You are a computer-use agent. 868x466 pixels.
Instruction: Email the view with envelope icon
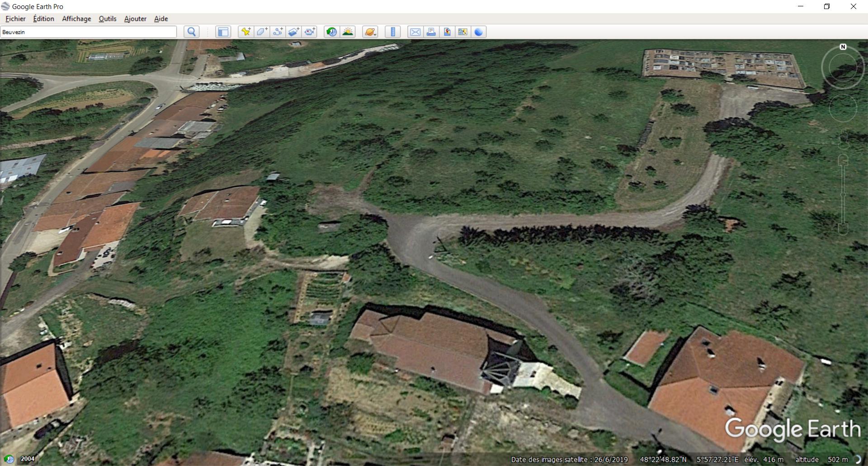click(x=415, y=32)
